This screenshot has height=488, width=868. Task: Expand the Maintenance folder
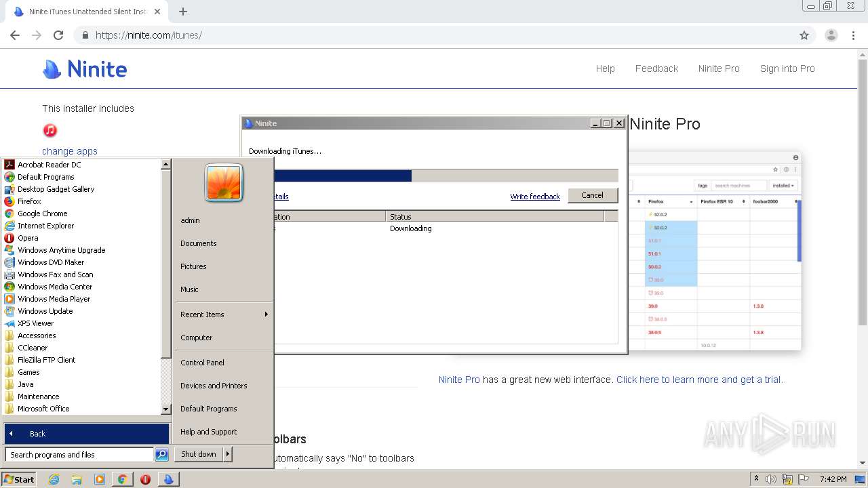tap(38, 396)
